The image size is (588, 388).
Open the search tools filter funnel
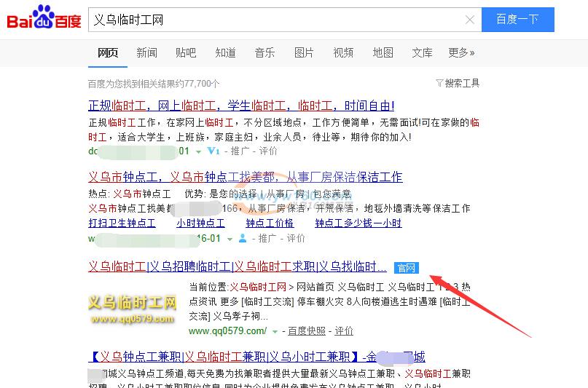click(x=439, y=83)
